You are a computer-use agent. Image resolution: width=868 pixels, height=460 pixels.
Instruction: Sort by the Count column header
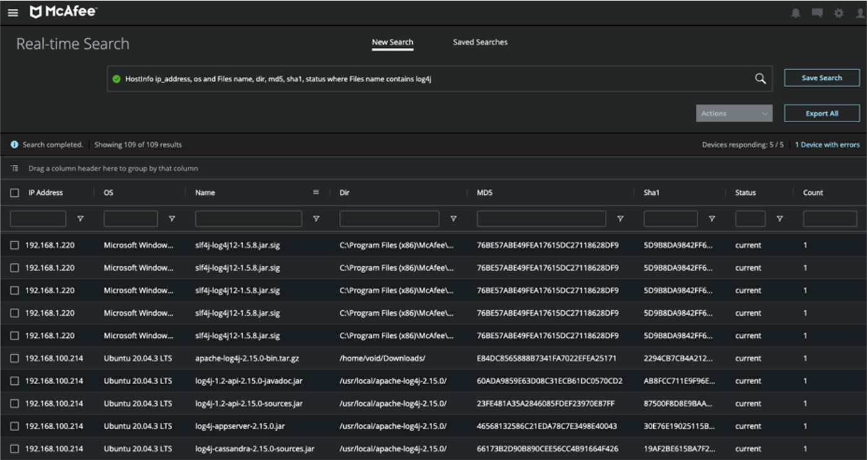[813, 193]
